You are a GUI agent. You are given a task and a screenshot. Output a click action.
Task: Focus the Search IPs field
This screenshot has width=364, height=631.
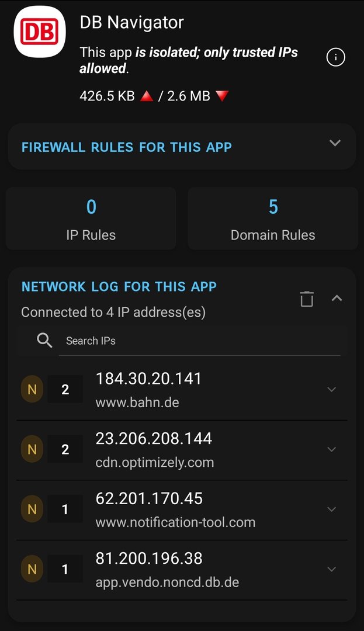(199, 341)
